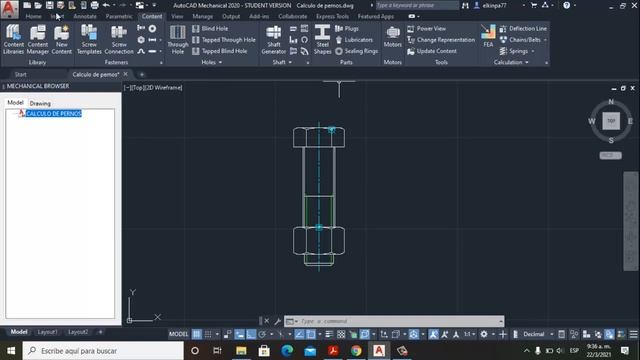Click the Windows Start button
This screenshot has width=640, height=360.
11,351
